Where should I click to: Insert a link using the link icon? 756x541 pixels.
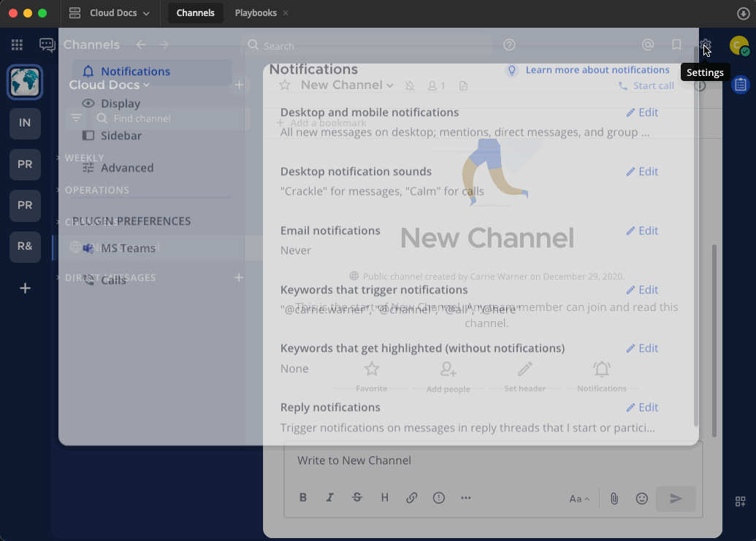coord(412,498)
